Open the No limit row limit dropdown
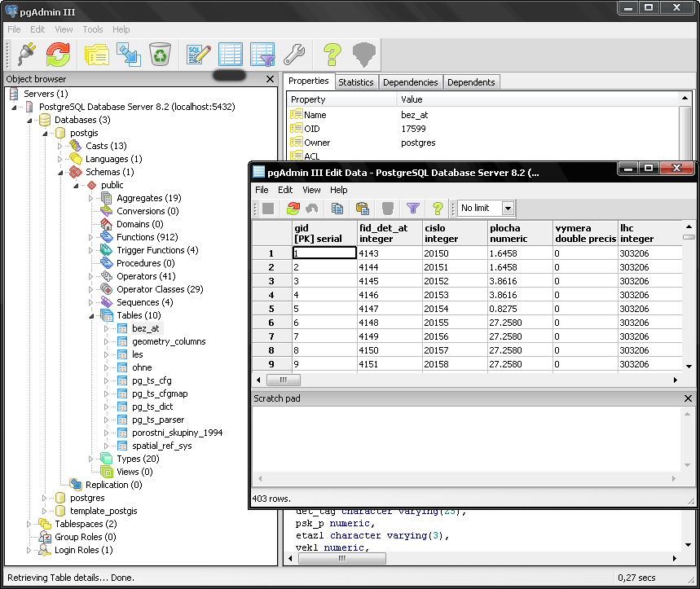Image resolution: width=700 pixels, height=589 pixels. (x=508, y=208)
